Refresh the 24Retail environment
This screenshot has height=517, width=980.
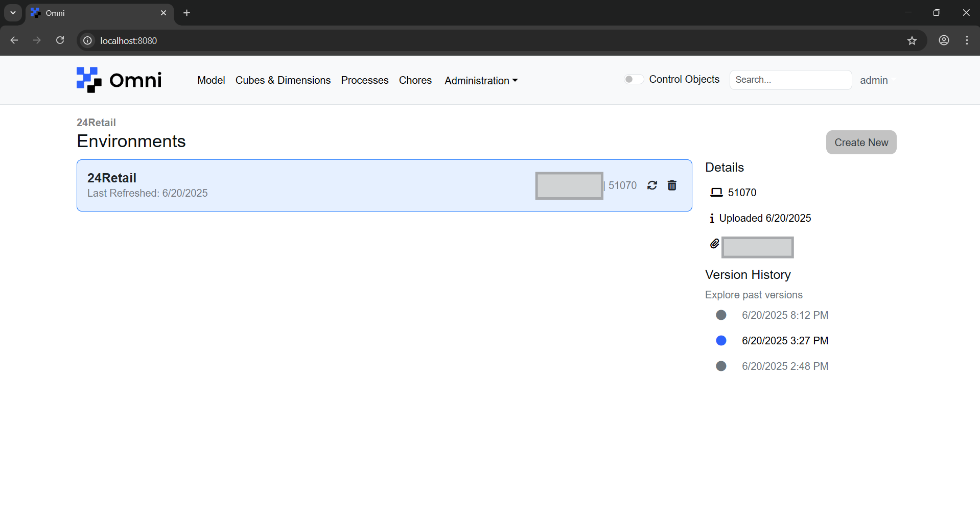(x=652, y=185)
